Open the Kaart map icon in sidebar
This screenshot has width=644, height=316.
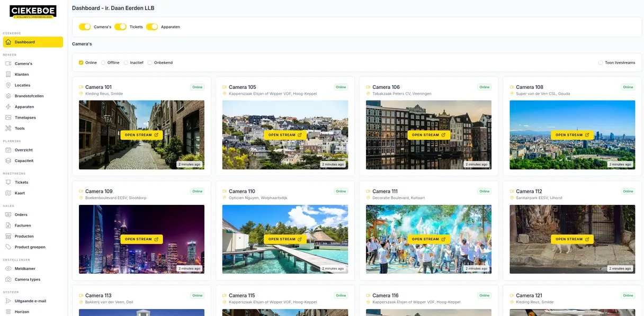[x=8, y=193]
